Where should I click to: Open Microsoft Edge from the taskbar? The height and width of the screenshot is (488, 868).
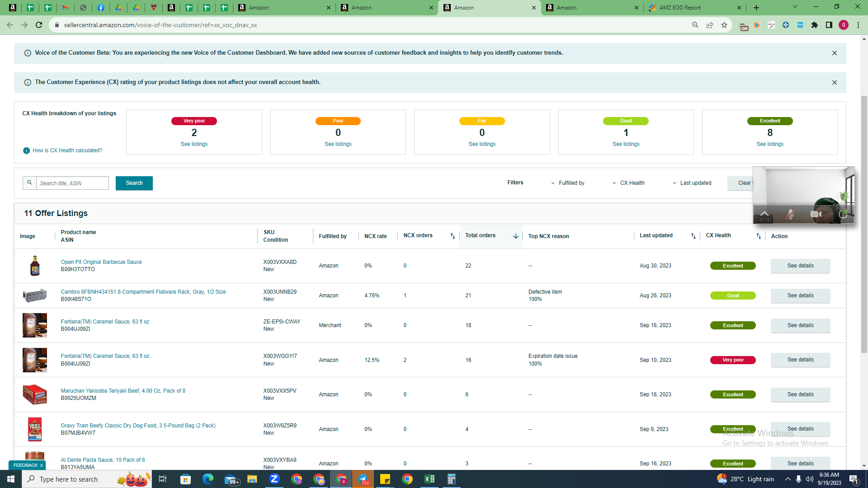tap(208, 479)
